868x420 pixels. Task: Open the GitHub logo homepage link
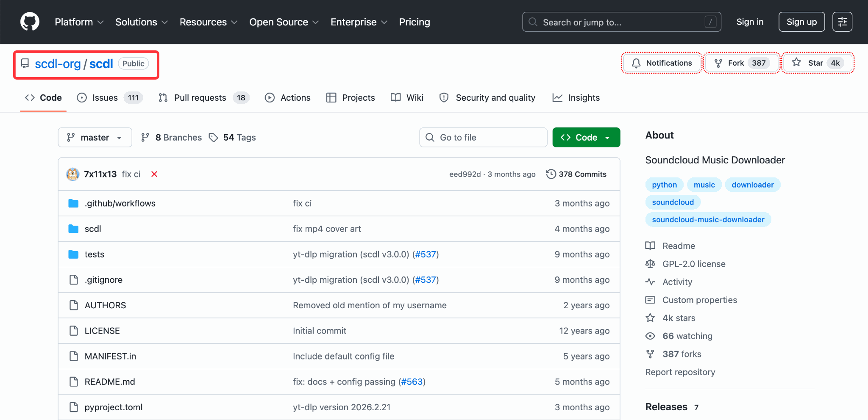(x=30, y=22)
